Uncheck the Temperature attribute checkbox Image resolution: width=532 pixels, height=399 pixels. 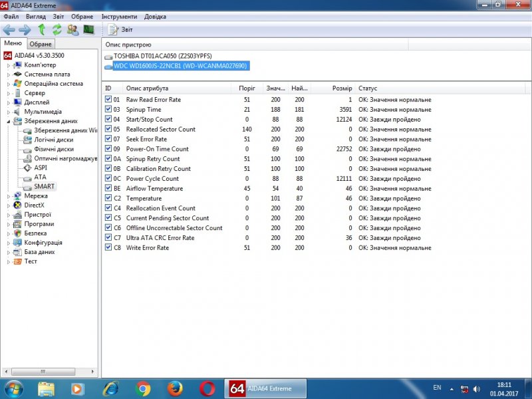pos(109,198)
